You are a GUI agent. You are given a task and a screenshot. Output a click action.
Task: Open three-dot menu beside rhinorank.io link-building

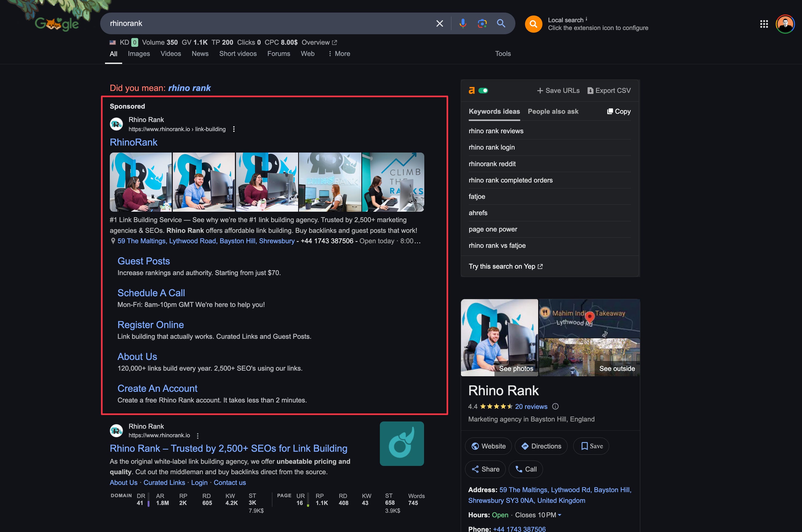234,129
